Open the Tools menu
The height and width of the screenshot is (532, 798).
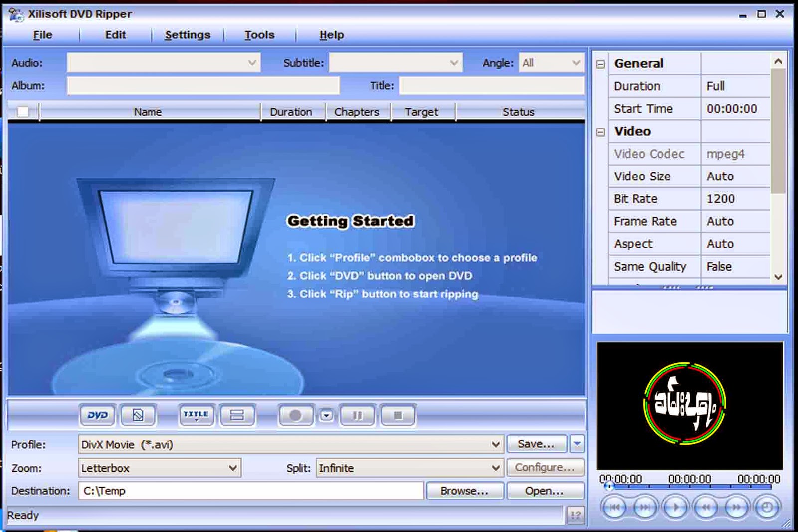point(259,35)
